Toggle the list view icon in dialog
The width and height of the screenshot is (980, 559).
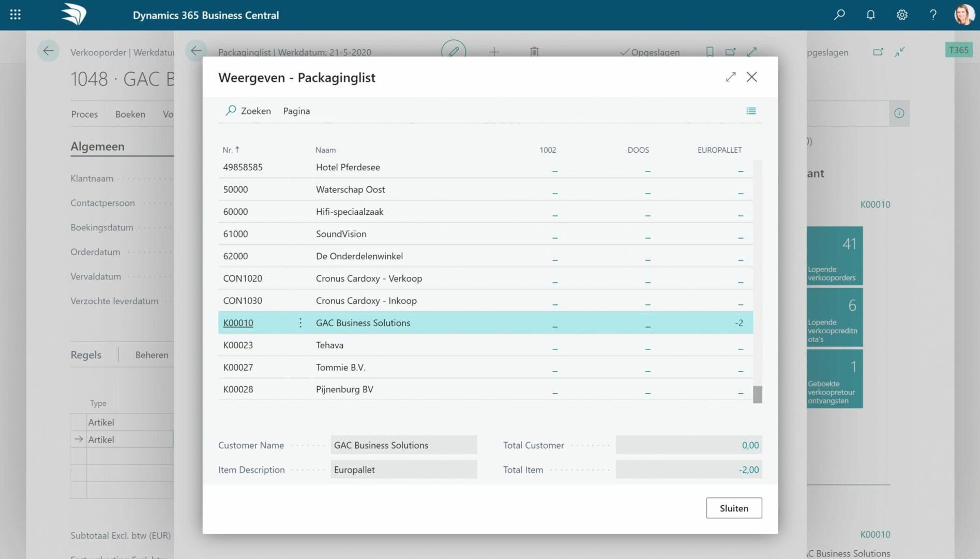(751, 111)
